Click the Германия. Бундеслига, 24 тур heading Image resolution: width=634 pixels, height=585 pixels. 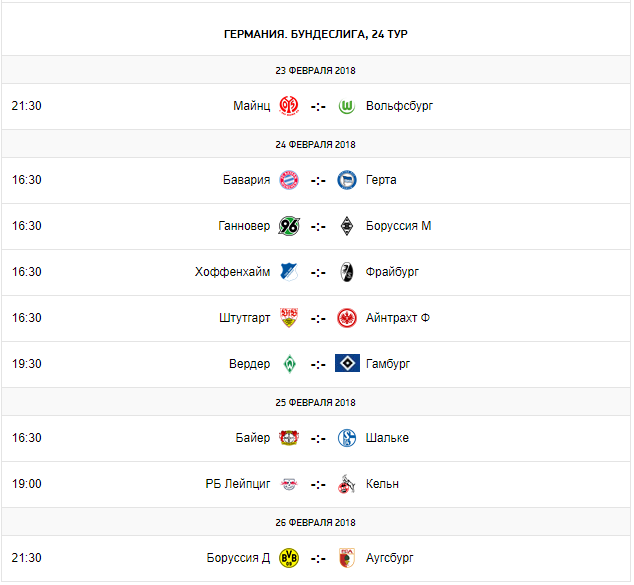[316, 34]
